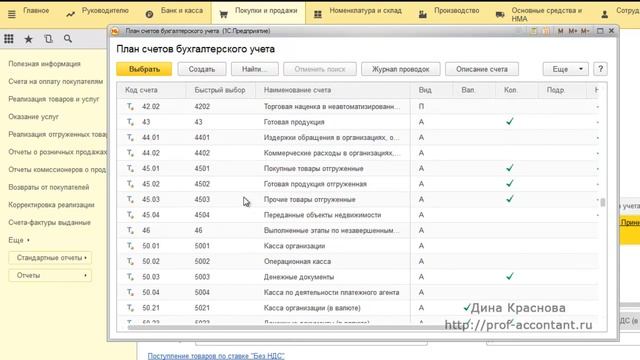Click the Журнал проводок button
The width and height of the screenshot is (640, 360).
point(400,69)
